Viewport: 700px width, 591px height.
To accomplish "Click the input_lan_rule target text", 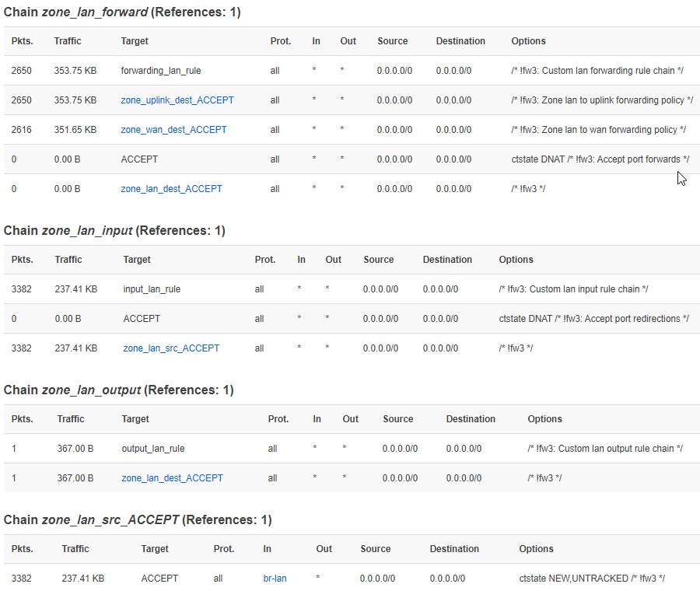I will pyautogui.click(x=152, y=289).
